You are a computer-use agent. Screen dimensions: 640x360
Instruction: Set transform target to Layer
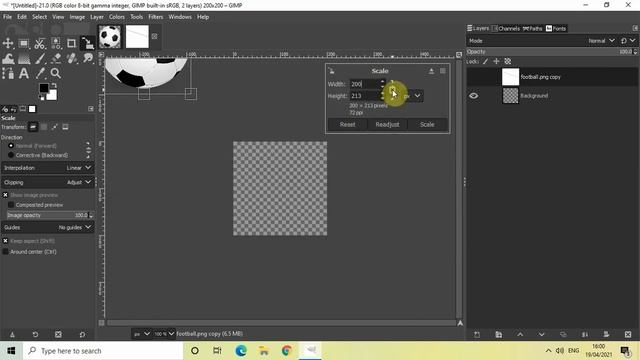click(x=33, y=127)
